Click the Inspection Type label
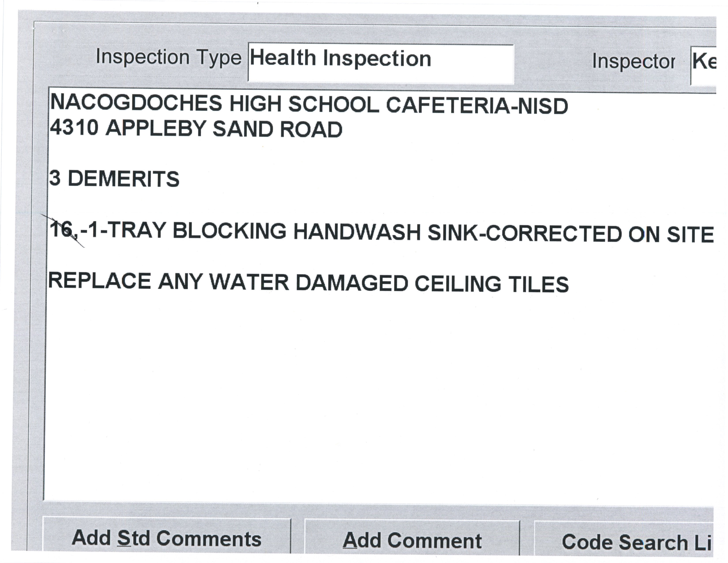 pyautogui.click(x=168, y=57)
